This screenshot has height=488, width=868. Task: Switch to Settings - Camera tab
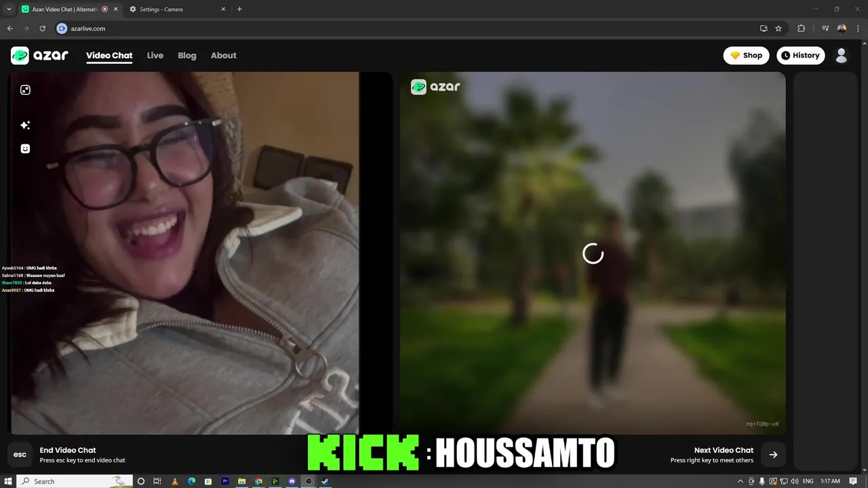pyautogui.click(x=176, y=9)
